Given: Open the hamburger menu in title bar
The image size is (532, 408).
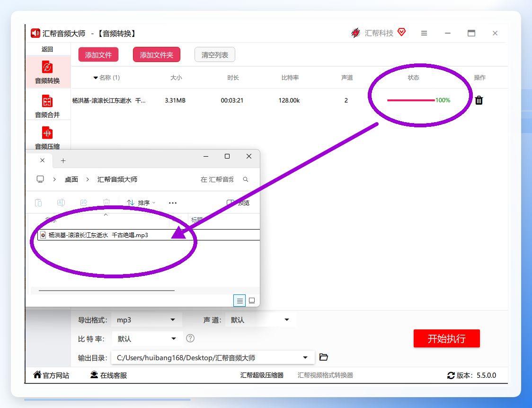Looking at the screenshot, I should click(x=424, y=33).
